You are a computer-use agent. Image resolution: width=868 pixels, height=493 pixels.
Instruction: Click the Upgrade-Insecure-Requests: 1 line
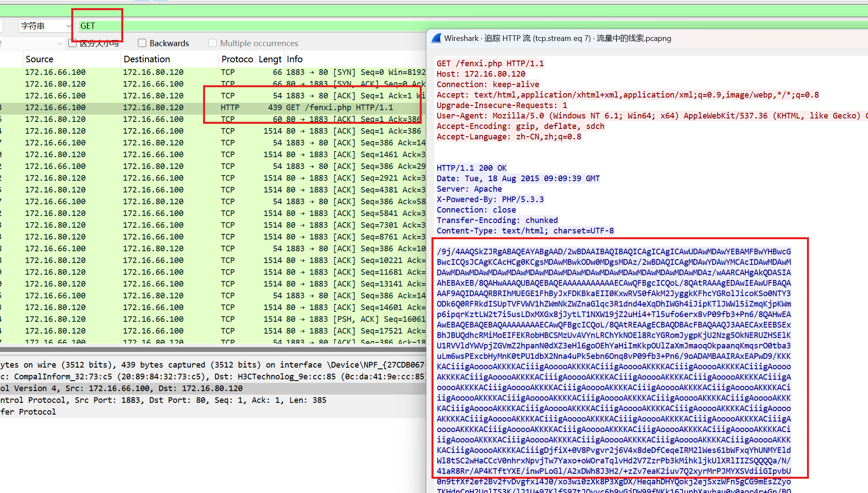(x=502, y=105)
